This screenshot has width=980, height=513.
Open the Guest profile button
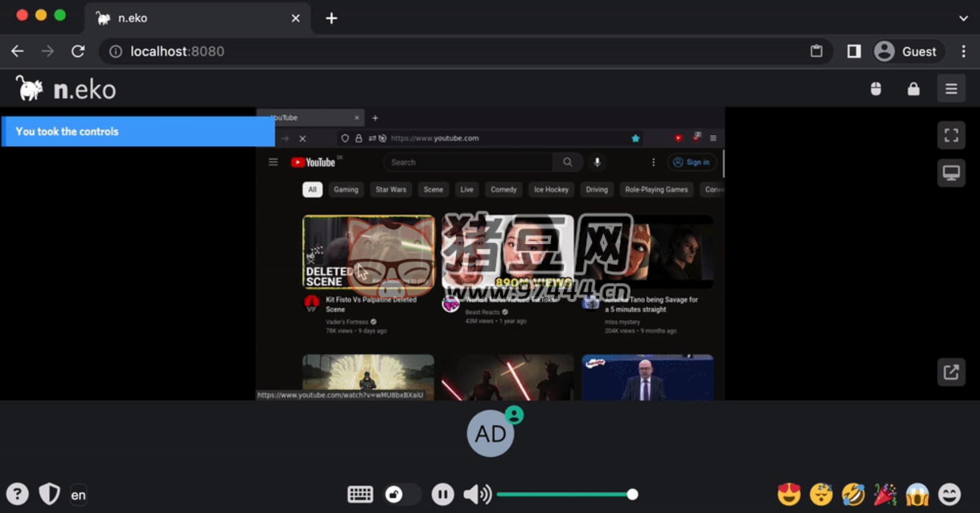pos(907,52)
